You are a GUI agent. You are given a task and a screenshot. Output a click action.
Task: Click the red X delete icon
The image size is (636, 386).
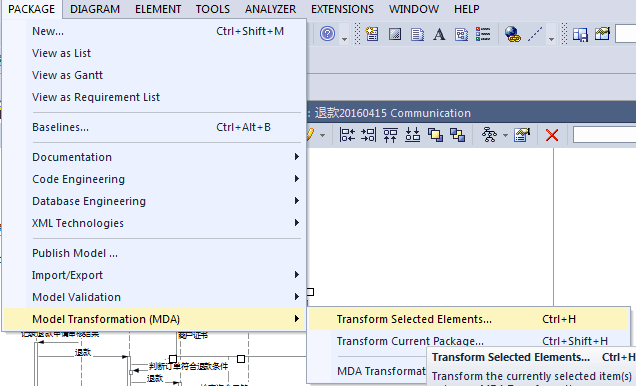[552, 135]
